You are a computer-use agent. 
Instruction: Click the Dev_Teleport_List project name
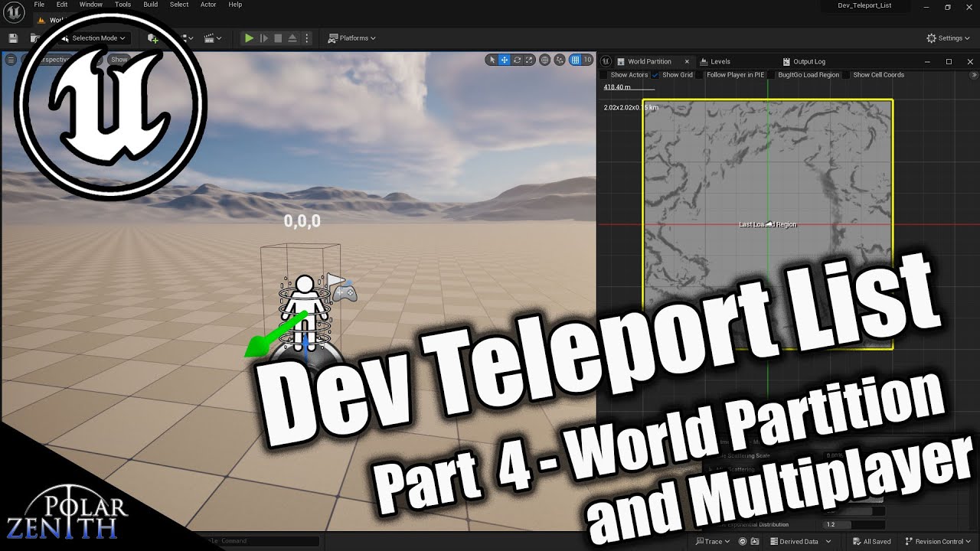864,5
